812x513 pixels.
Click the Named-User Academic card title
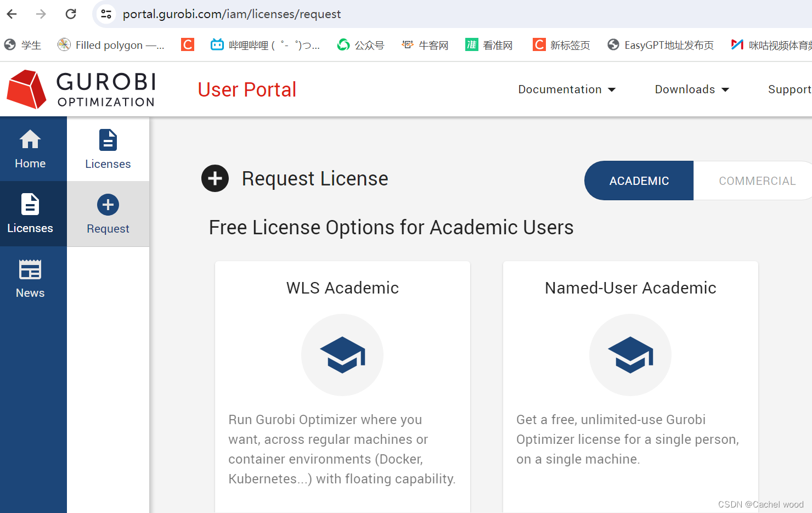click(x=630, y=288)
